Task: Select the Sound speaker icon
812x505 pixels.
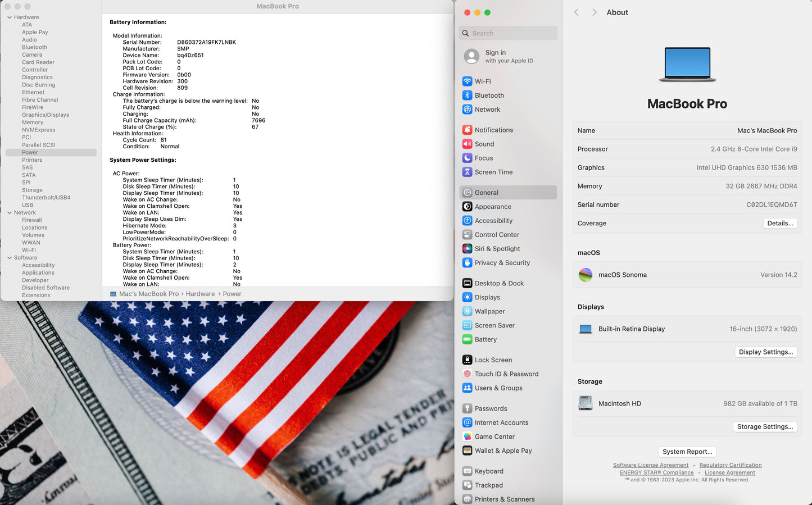Action: (467, 144)
